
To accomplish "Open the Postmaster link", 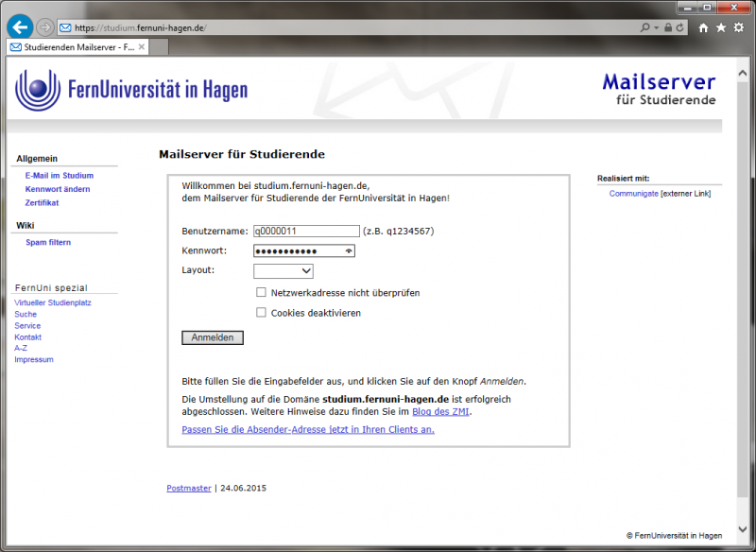I will click(189, 488).
